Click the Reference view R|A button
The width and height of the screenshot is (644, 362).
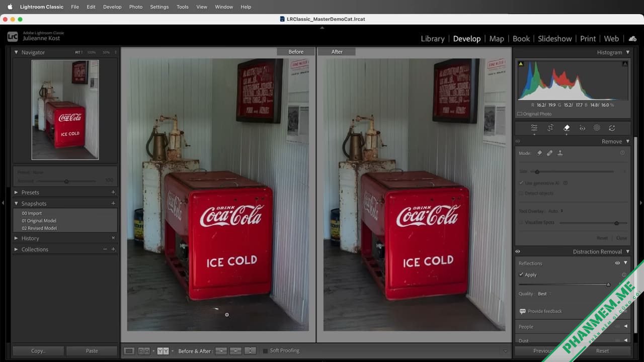click(x=144, y=351)
